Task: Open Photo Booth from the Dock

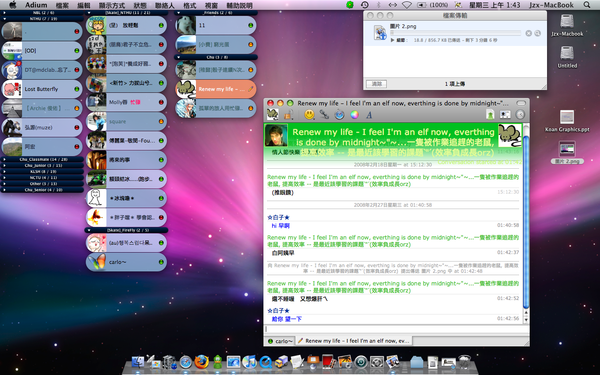Action: [329, 362]
